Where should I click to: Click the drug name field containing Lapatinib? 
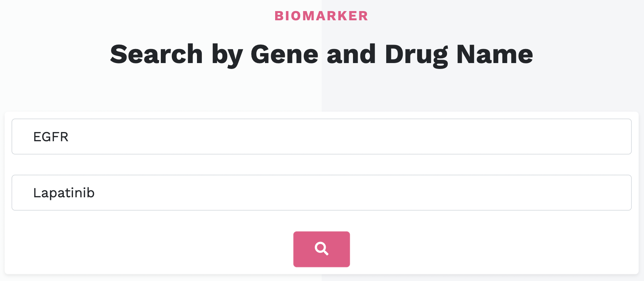click(x=321, y=192)
